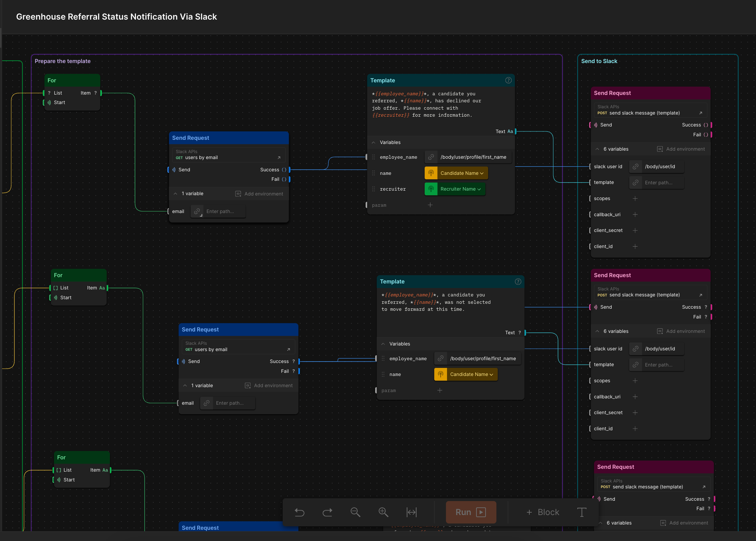The image size is (756, 541).
Task: Click email path input in first Send Request
Action: (224, 211)
